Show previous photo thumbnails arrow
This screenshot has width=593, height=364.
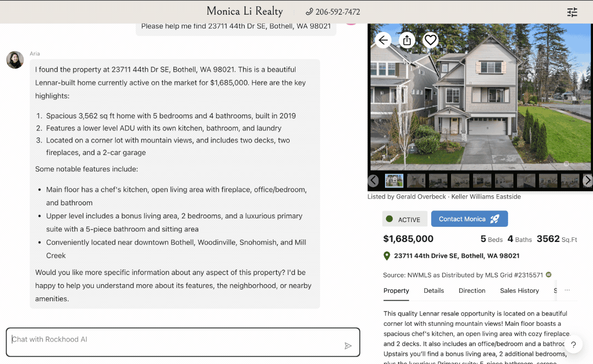373,181
